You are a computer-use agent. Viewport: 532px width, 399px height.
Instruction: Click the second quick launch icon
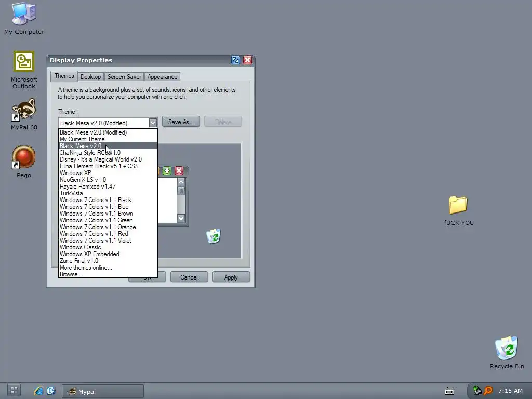tap(51, 391)
